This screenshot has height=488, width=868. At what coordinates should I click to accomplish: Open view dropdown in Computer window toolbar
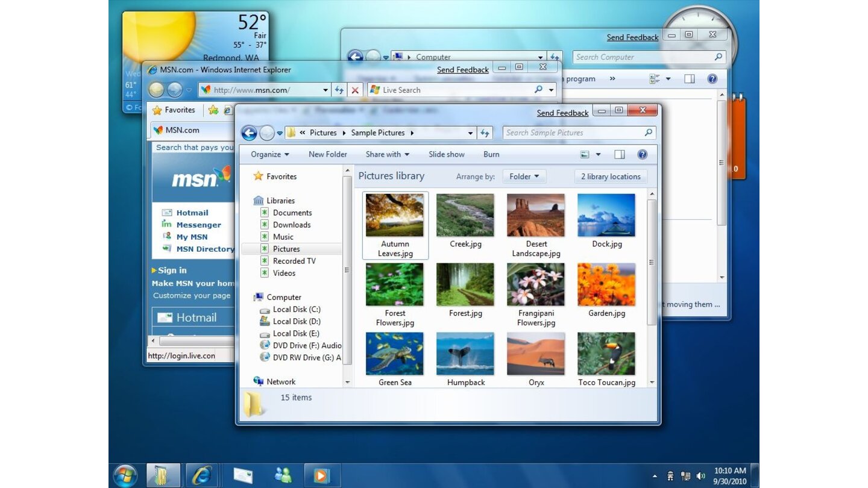(x=668, y=79)
